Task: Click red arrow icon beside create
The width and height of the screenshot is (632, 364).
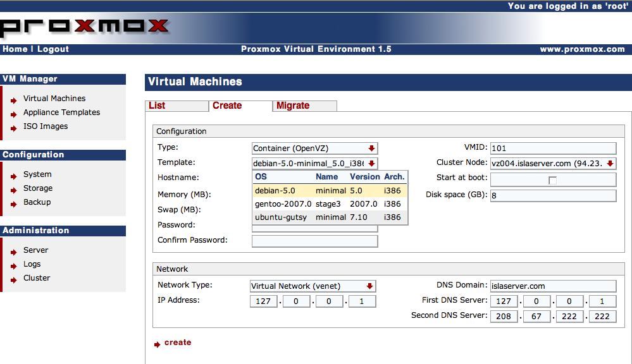Action: point(157,344)
